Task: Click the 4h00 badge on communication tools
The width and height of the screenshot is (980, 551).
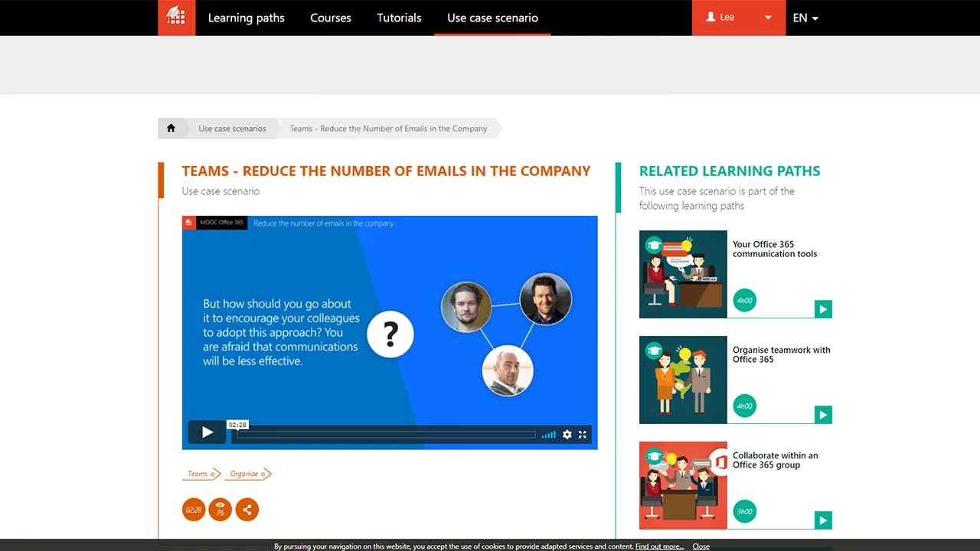Action: point(745,301)
